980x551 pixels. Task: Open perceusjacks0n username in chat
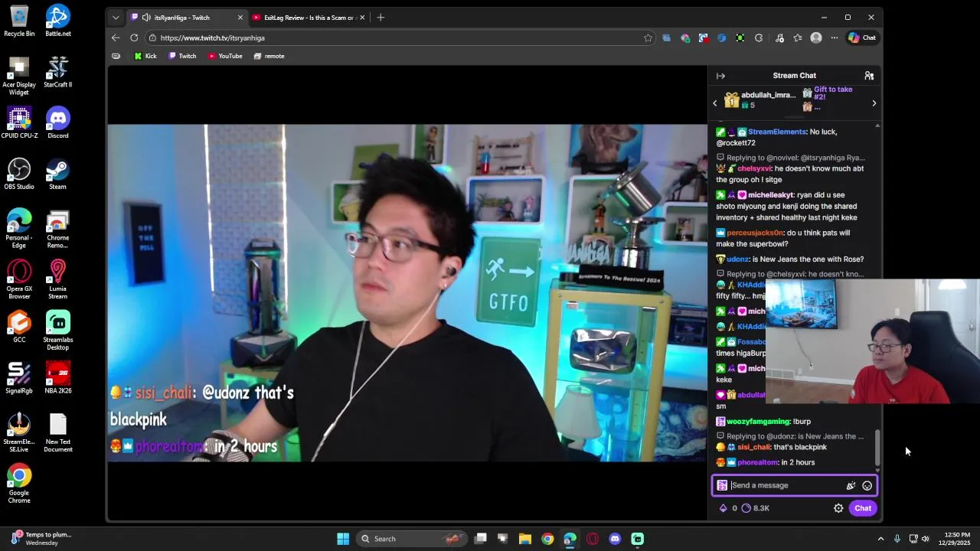(x=755, y=233)
